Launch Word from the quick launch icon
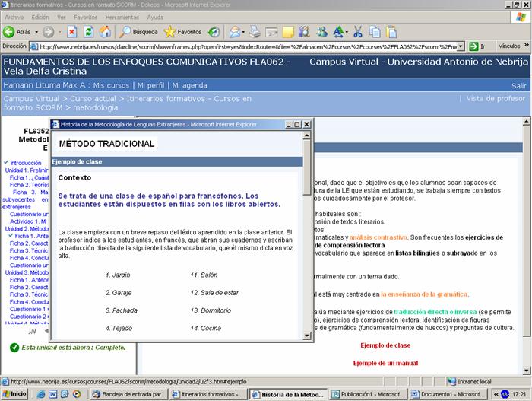This screenshot has height=401, width=532. 53,394
